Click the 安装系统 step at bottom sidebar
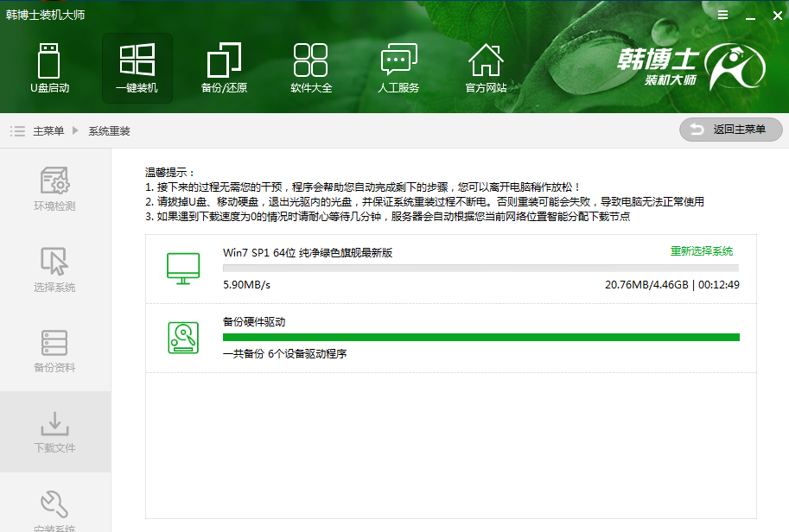This screenshot has height=532, width=789. [x=54, y=519]
